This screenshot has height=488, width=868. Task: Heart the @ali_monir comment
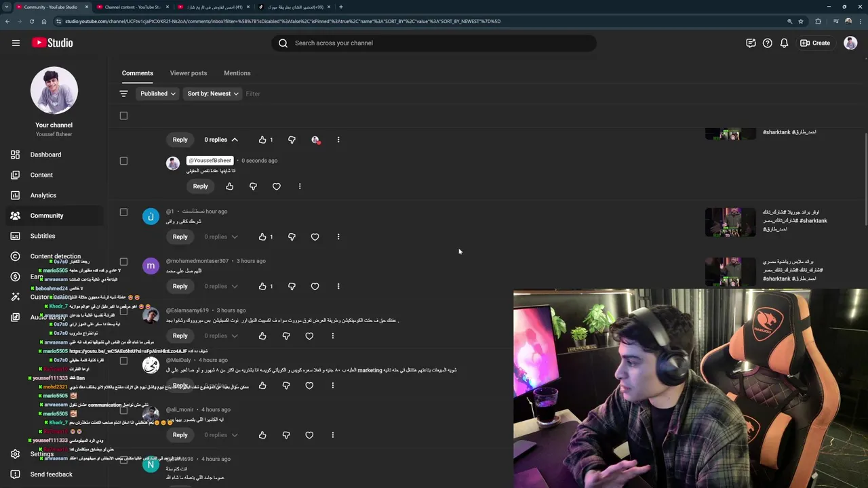(x=309, y=435)
